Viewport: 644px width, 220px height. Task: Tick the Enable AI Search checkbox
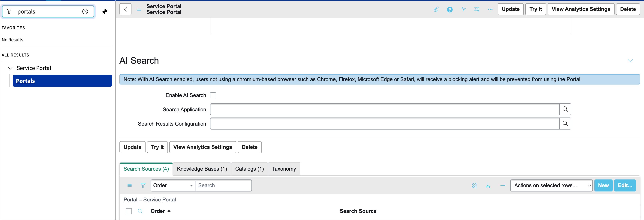pos(213,95)
